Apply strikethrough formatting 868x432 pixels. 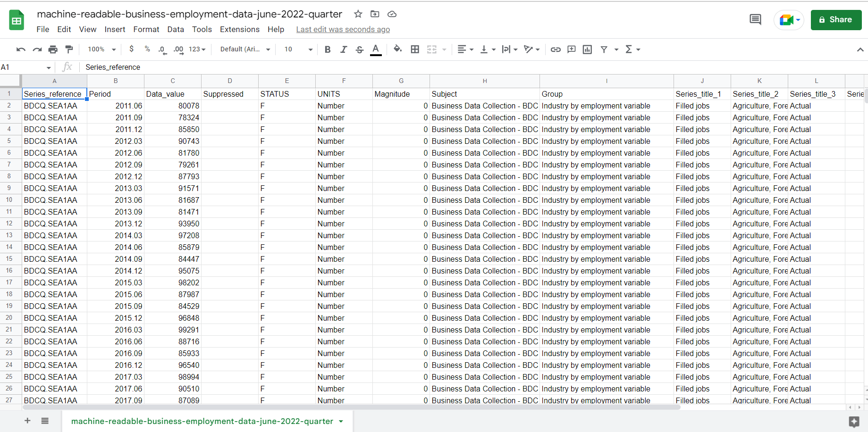pos(360,49)
